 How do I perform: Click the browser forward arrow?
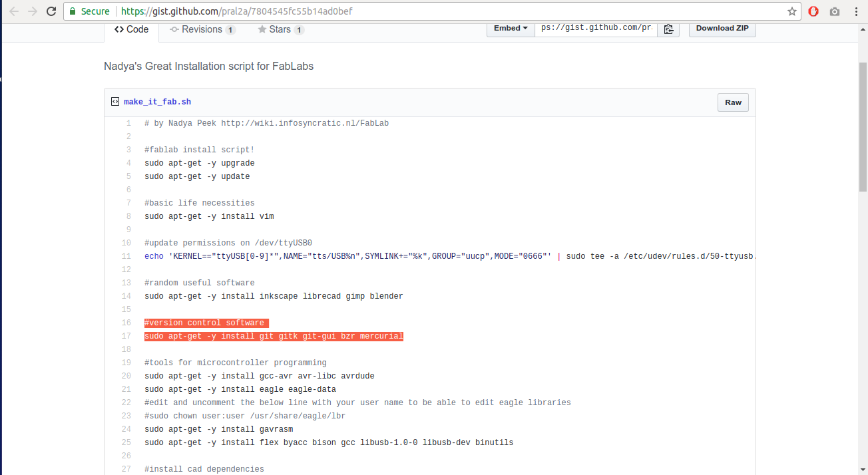click(33, 11)
